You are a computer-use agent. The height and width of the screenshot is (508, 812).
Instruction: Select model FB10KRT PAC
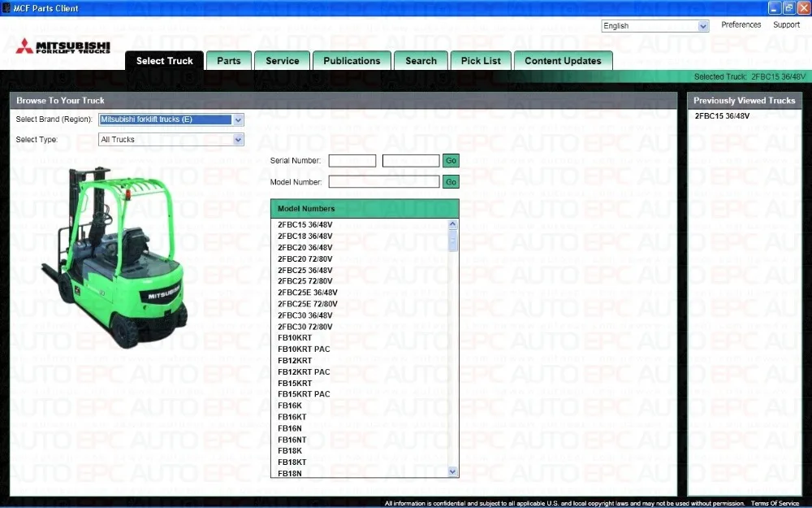point(304,350)
